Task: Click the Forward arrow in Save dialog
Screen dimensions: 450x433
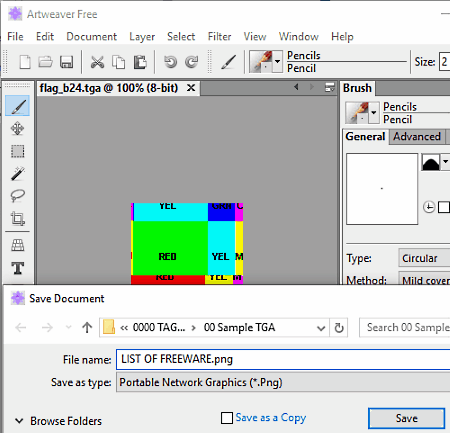Action: tap(47, 328)
